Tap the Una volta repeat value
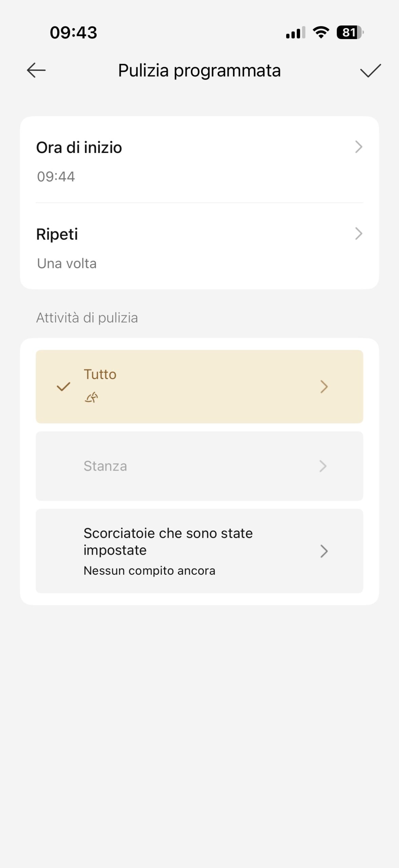The height and width of the screenshot is (868, 399). point(67,263)
